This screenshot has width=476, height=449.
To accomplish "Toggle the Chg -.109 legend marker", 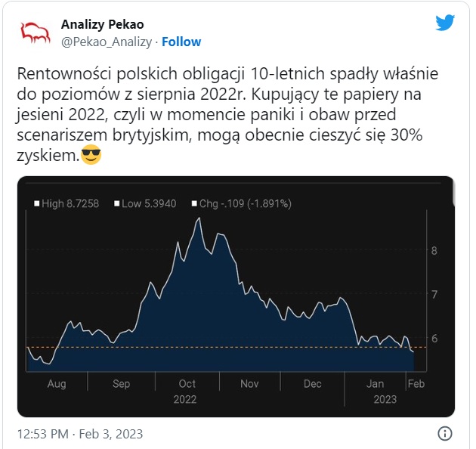I will (194, 203).
